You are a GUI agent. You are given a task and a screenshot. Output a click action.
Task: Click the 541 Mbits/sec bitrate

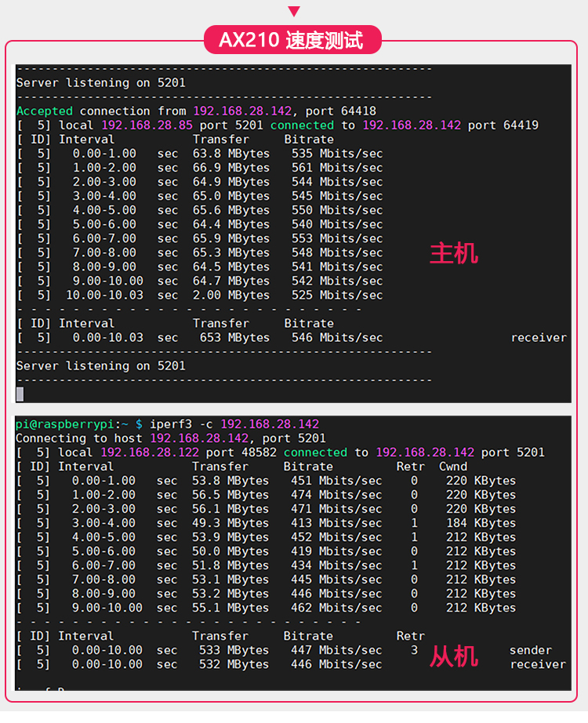(337, 267)
